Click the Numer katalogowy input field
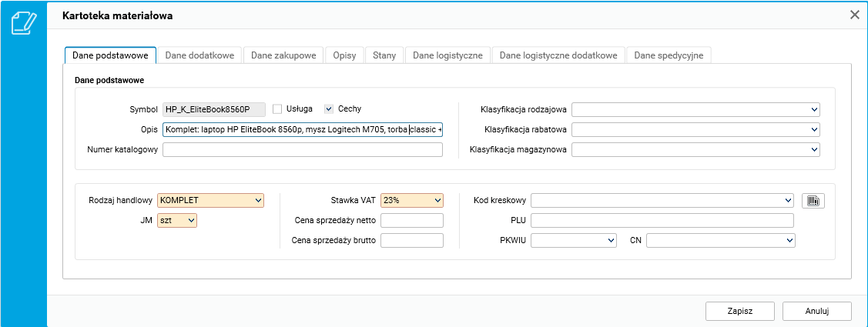868x327 pixels. [303, 149]
